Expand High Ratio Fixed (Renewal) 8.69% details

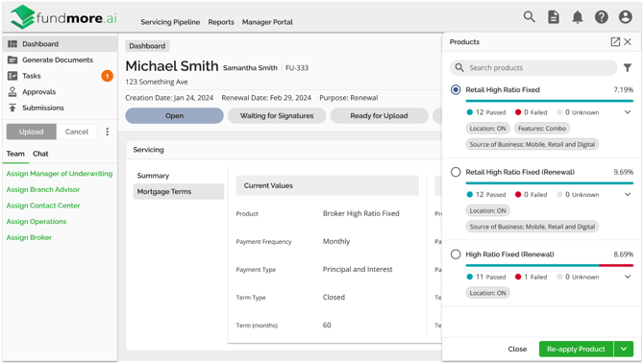[628, 277]
